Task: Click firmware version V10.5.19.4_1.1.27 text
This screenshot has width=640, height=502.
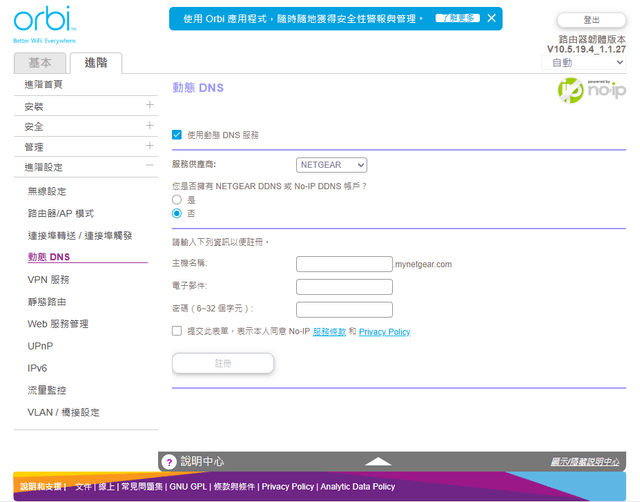Action: pyautogui.click(x=587, y=49)
